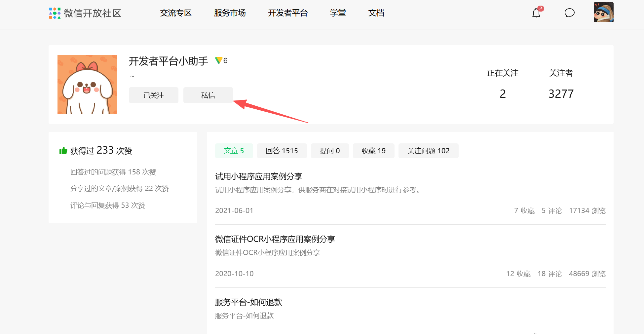
Task: Switch to the 关注问题 102 tab
Action: coord(429,151)
